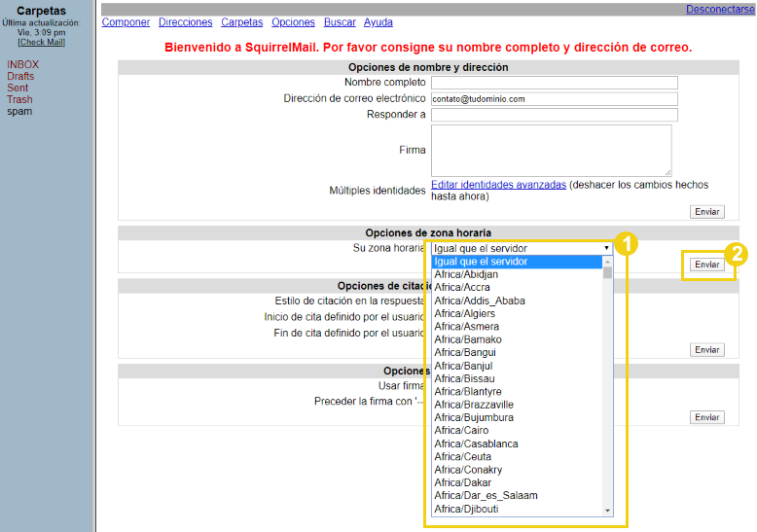
Task: Open Ayuda help link
Action: [378, 22]
